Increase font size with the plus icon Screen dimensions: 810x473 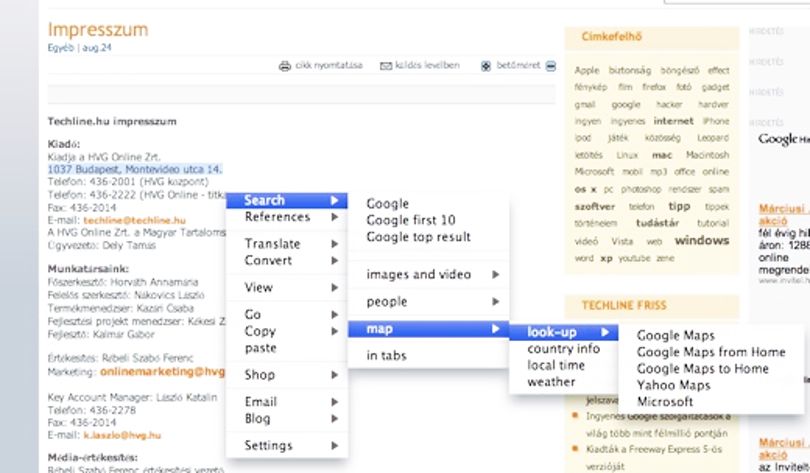486,66
